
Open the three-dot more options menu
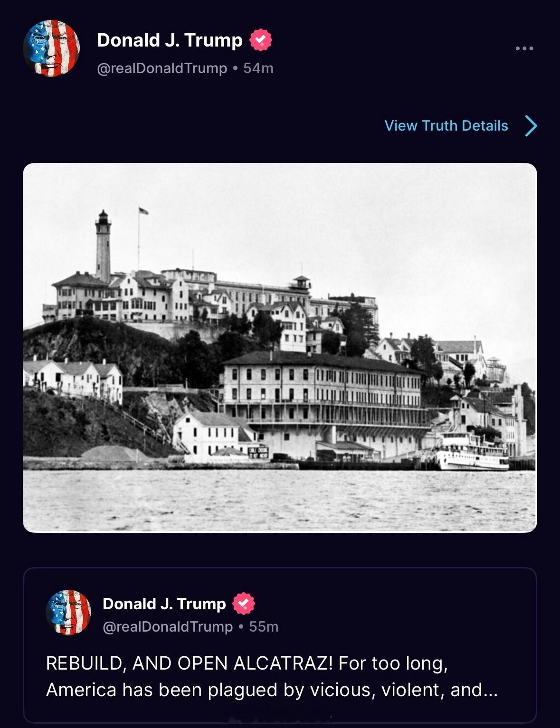point(524,48)
